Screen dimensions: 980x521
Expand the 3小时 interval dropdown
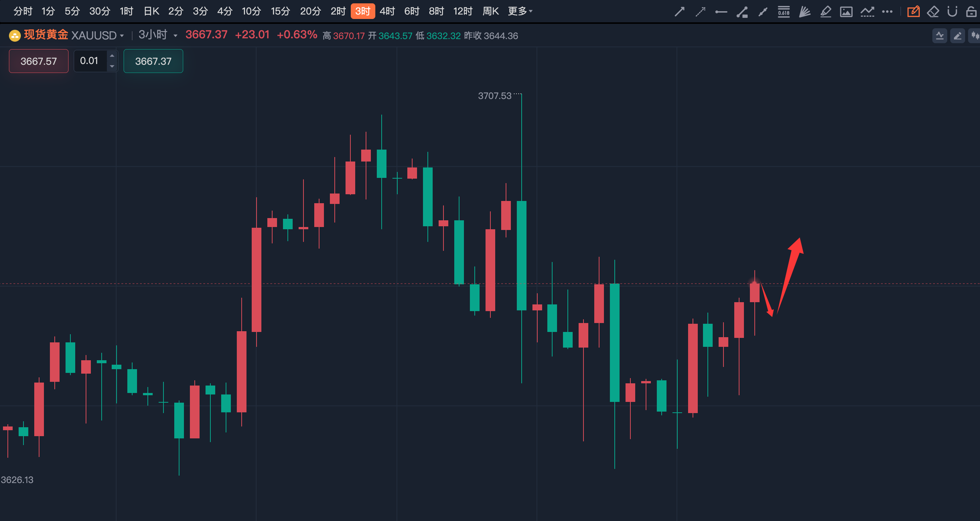[x=175, y=36]
